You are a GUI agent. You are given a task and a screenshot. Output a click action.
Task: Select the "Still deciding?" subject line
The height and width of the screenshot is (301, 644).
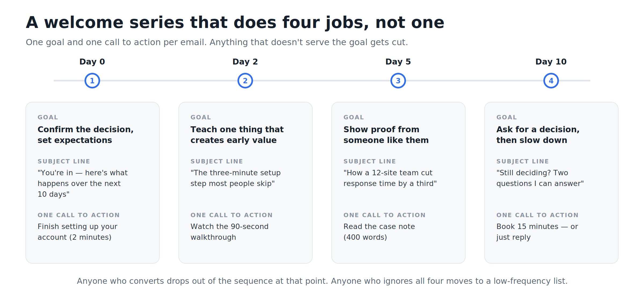coord(540,178)
